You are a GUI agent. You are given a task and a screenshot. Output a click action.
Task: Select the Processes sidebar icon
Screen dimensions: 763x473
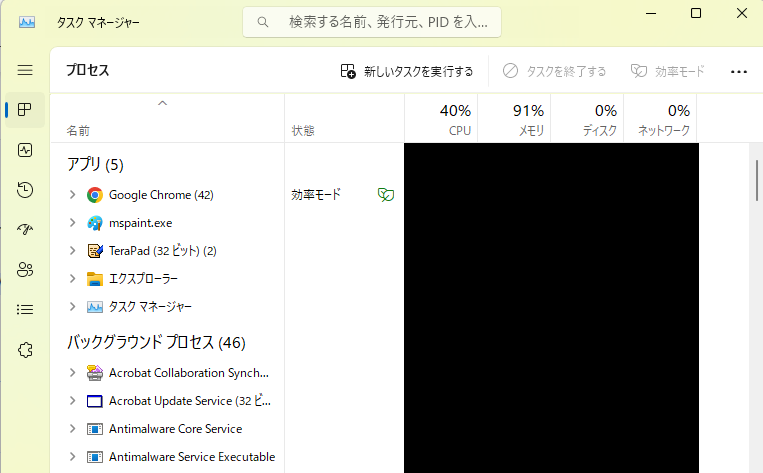tap(25, 109)
